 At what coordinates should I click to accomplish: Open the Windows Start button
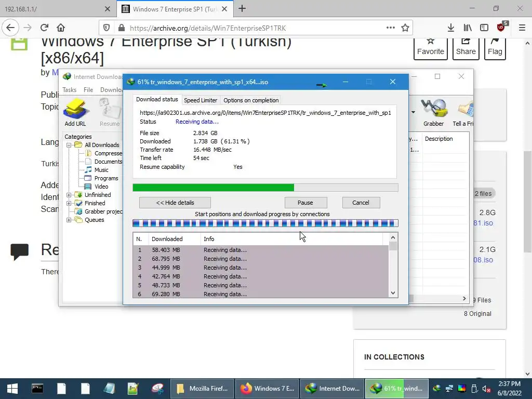click(x=12, y=389)
